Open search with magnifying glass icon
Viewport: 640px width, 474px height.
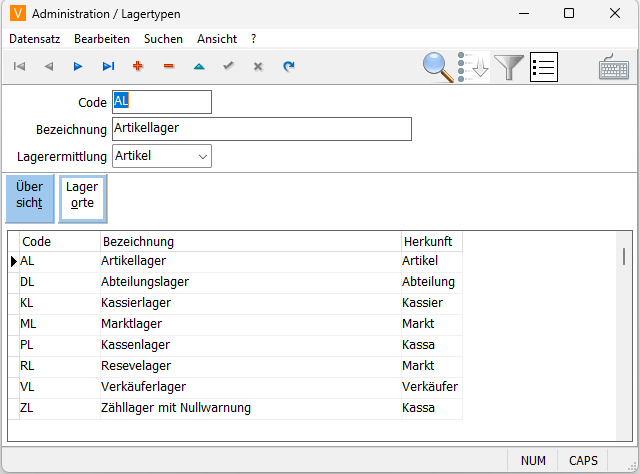pos(438,67)
